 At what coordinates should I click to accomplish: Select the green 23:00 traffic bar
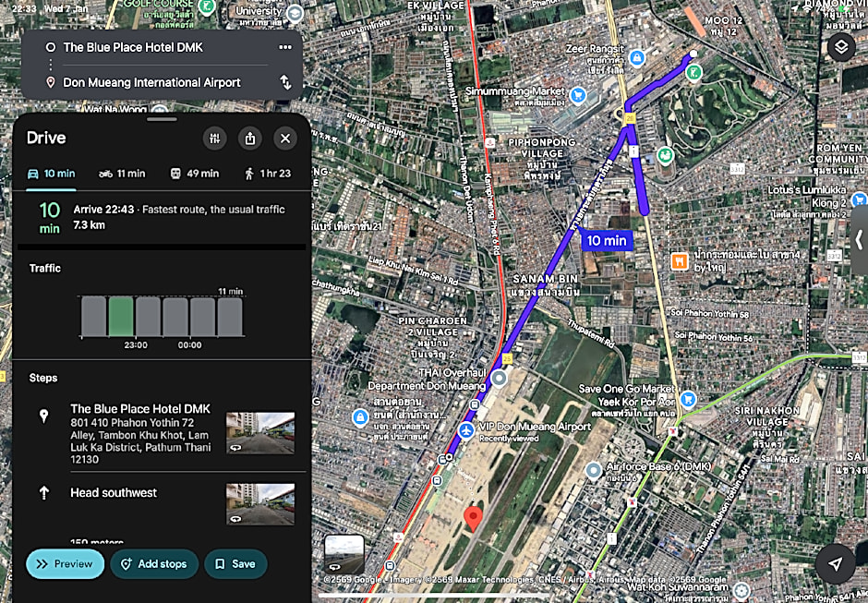[x=121, y=316]
